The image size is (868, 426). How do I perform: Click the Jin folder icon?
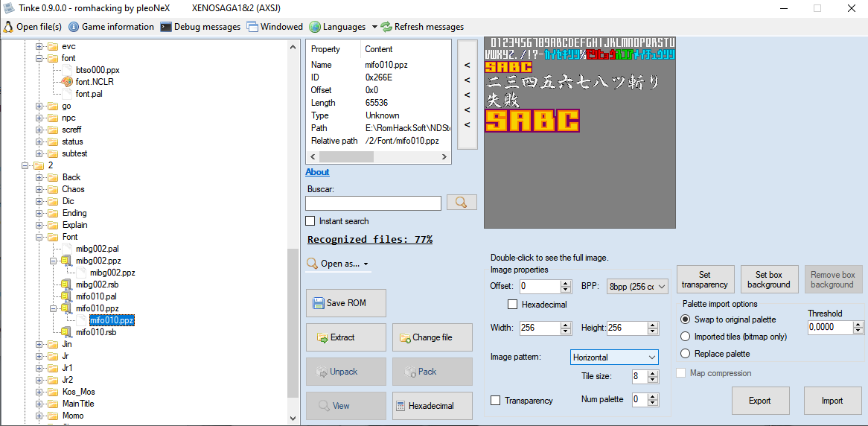[53, 344]
